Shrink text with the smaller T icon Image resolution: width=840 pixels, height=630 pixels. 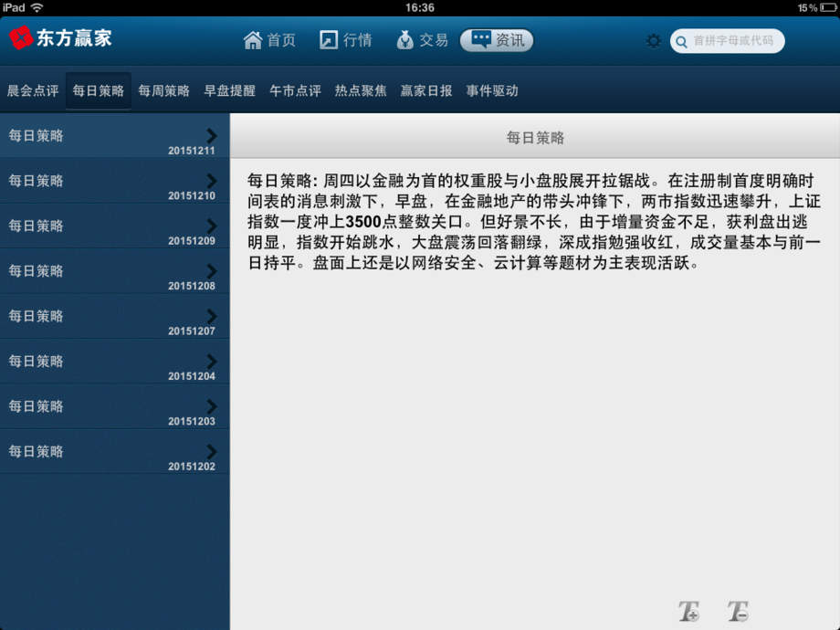(x=738, y=610)
